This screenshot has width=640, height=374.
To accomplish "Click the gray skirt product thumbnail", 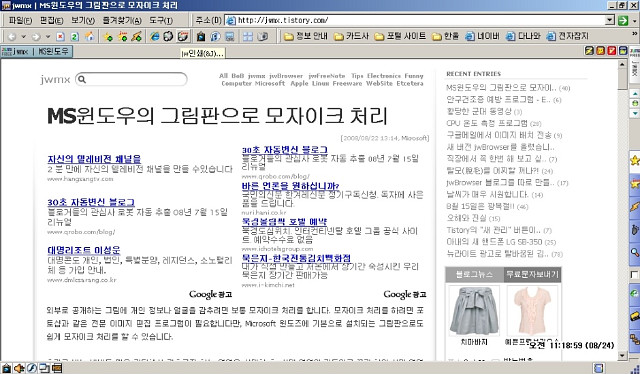I will click(474, 311).
